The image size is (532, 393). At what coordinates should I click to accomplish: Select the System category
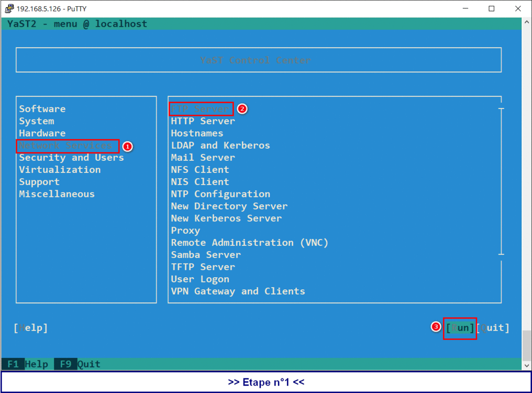click(37, 121)
